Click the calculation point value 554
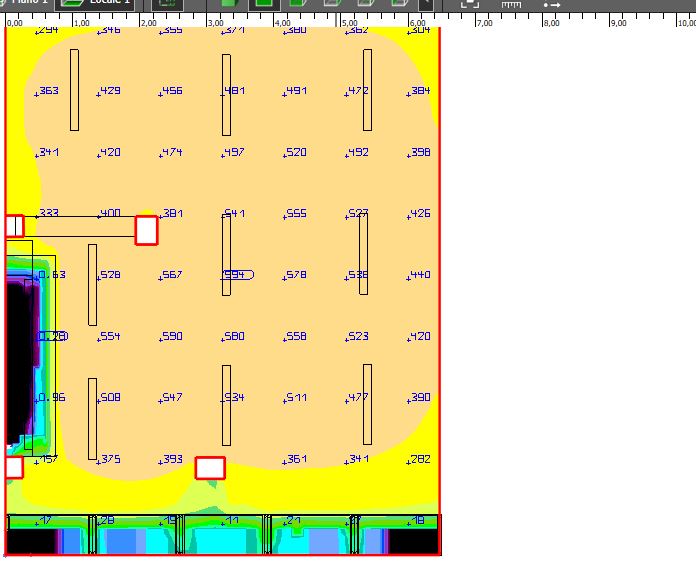The image size is (696, 565). [x=110, y=336]
